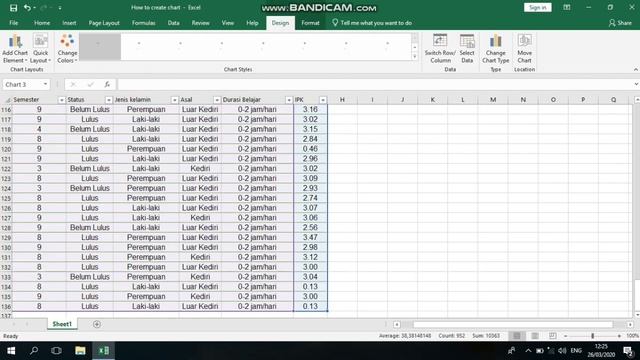Open the View tab

click(x=228, y=23)
